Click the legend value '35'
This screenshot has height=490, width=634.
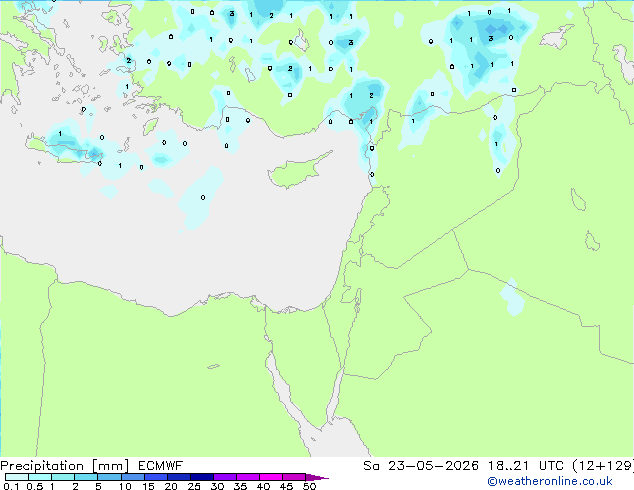point(240,486)
